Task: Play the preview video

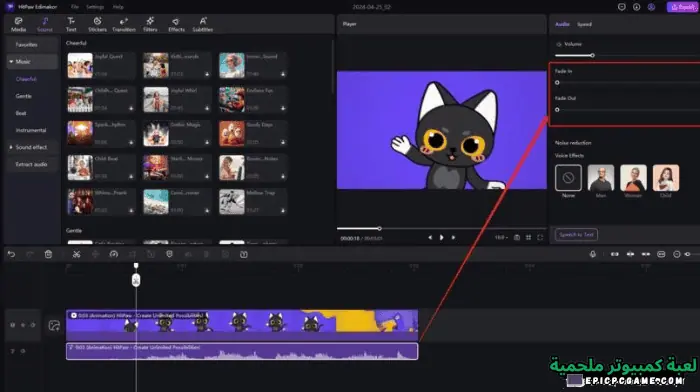Action: click(442, 238)
